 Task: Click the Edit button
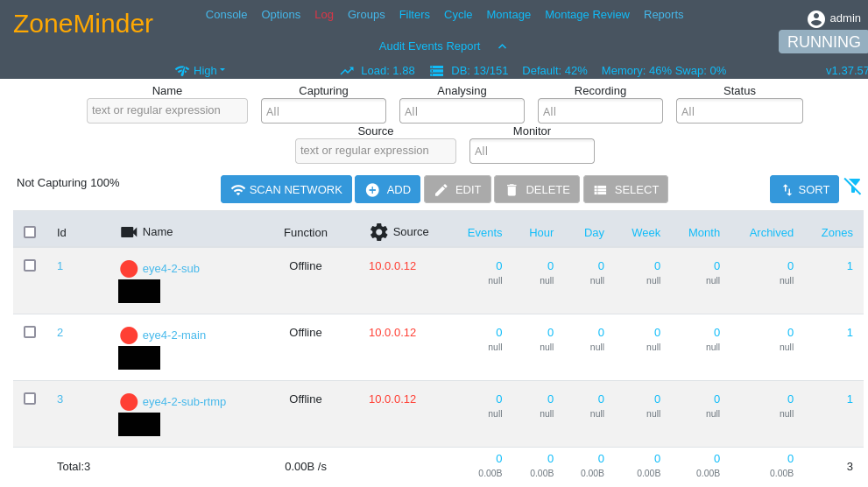click(457, 189)
